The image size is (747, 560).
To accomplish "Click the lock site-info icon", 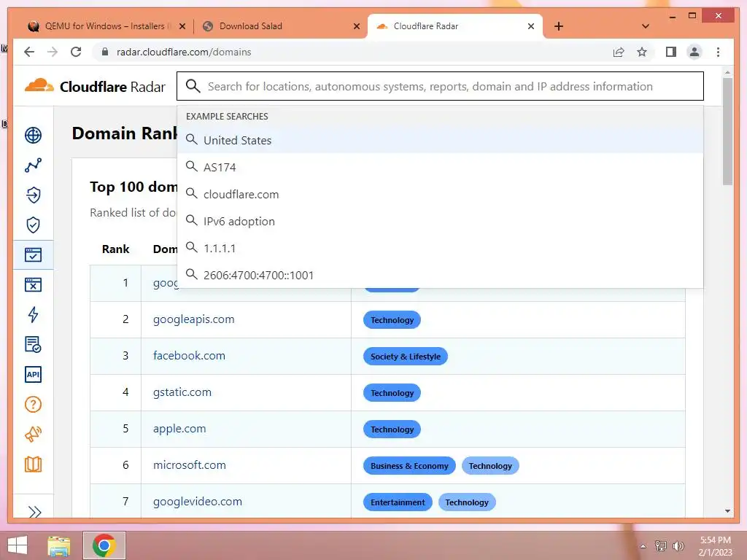I will pos(105,52).
